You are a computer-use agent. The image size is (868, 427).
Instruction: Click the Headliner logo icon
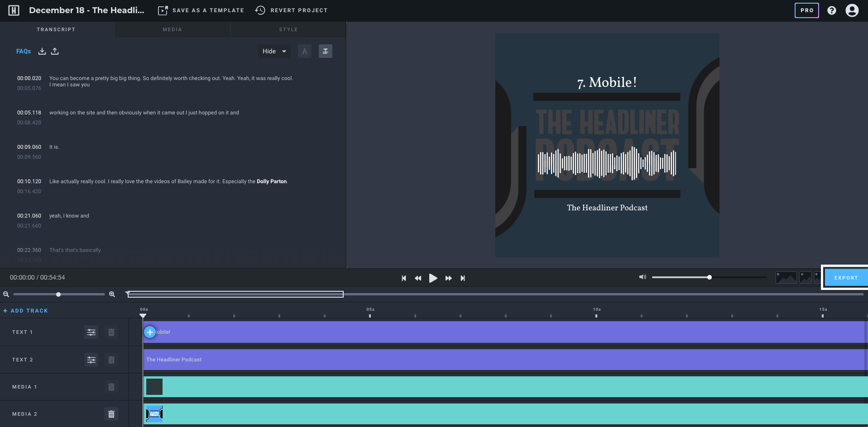click(x=14, y=10)
